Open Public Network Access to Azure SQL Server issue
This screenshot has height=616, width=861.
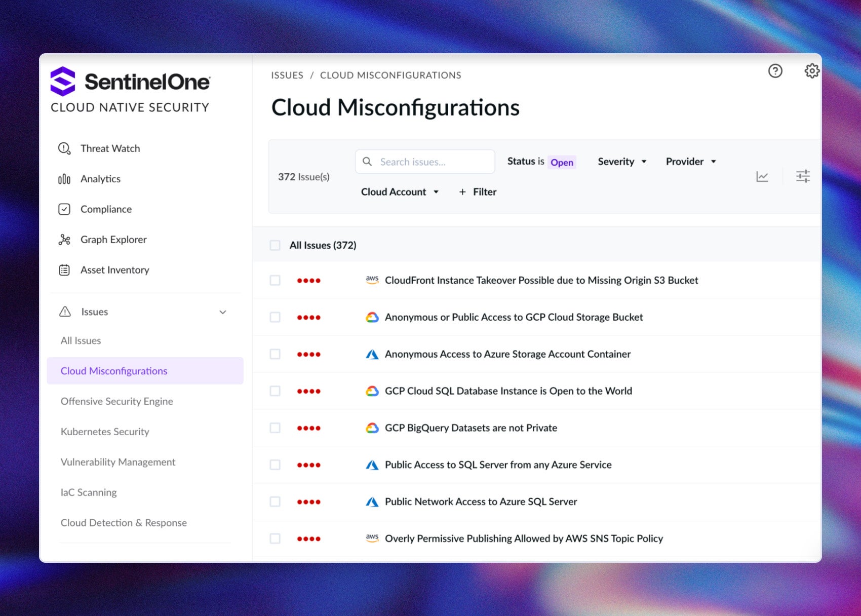tap(481, 502)
